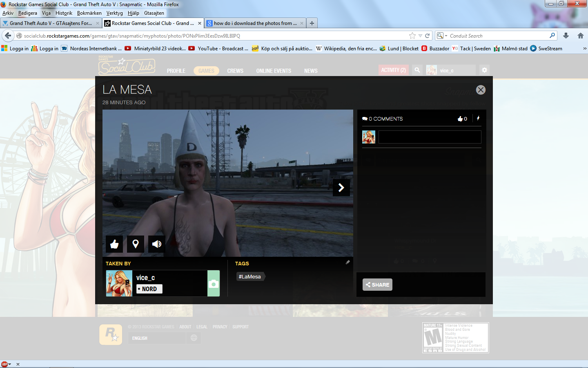Bookmark this page with star icon
This screenshot has width=588, height=368.
pyautogui.click(x=412, y=36)
